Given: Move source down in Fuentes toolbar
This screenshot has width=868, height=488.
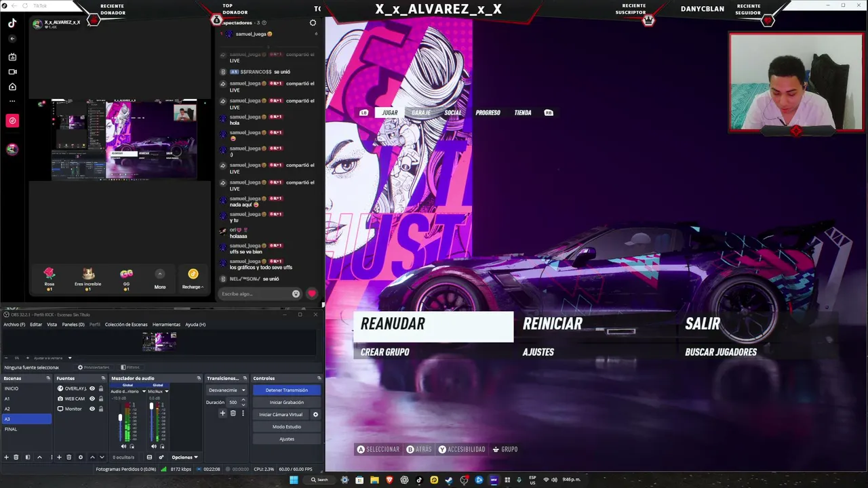Looking at the screenshot, I should [102, 457].
